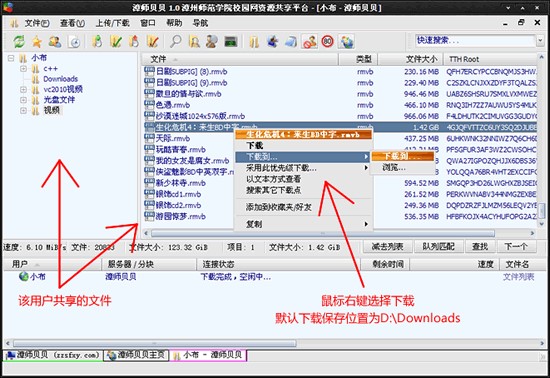Open the quick search dropdown arrow
This screenshot has height=378, width=550.
click(540, 41)
